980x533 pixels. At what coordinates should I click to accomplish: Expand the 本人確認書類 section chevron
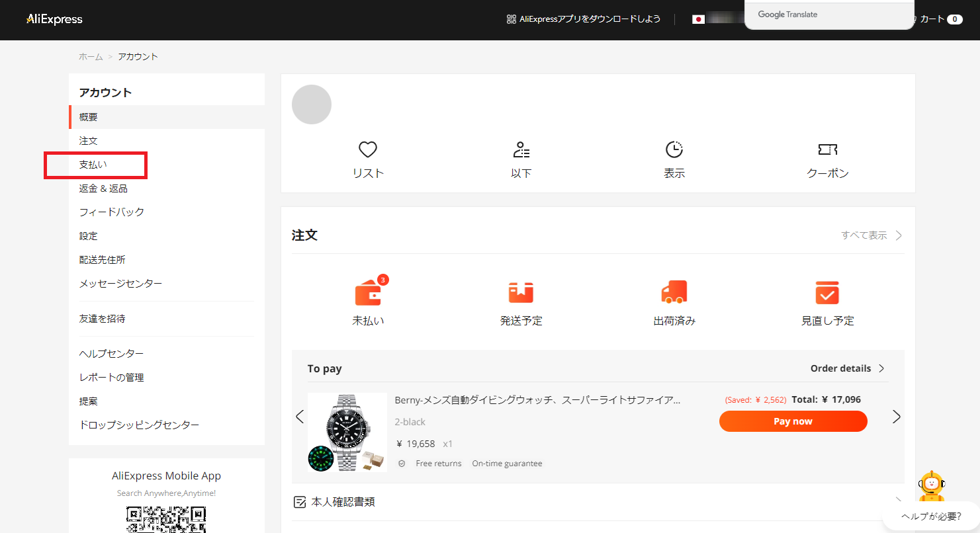(898, 501)
